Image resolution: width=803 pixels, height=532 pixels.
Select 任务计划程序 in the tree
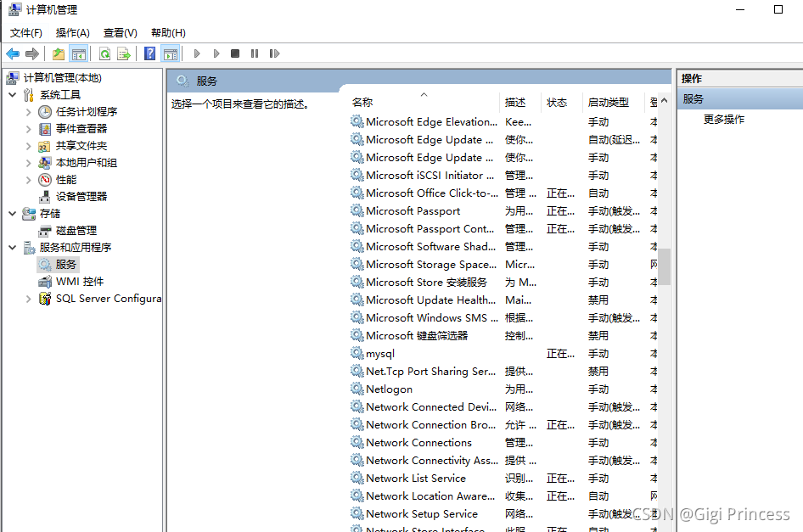78,112
